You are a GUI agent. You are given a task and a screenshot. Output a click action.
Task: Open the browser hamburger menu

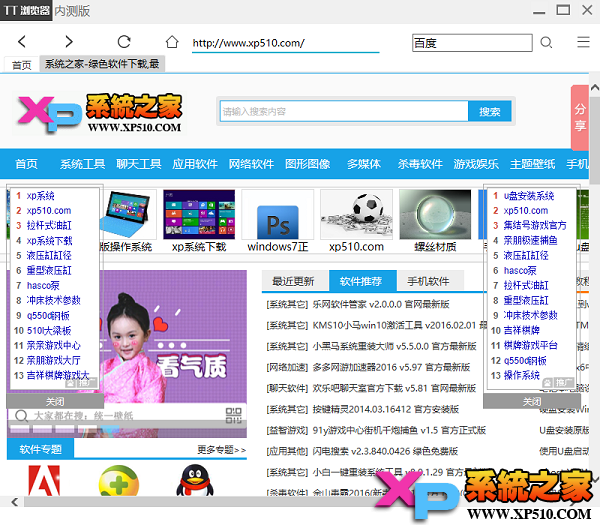[x=583, y=42]
